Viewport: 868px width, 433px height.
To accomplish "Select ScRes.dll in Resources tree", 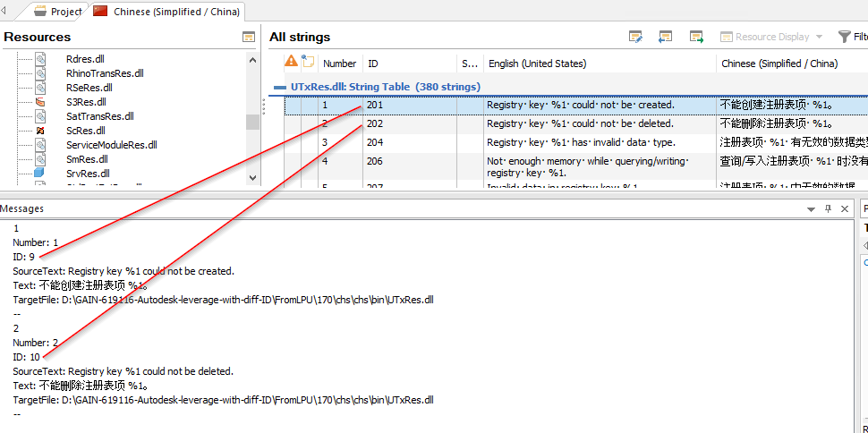I will pyautogui.click(x=86, y=131).
